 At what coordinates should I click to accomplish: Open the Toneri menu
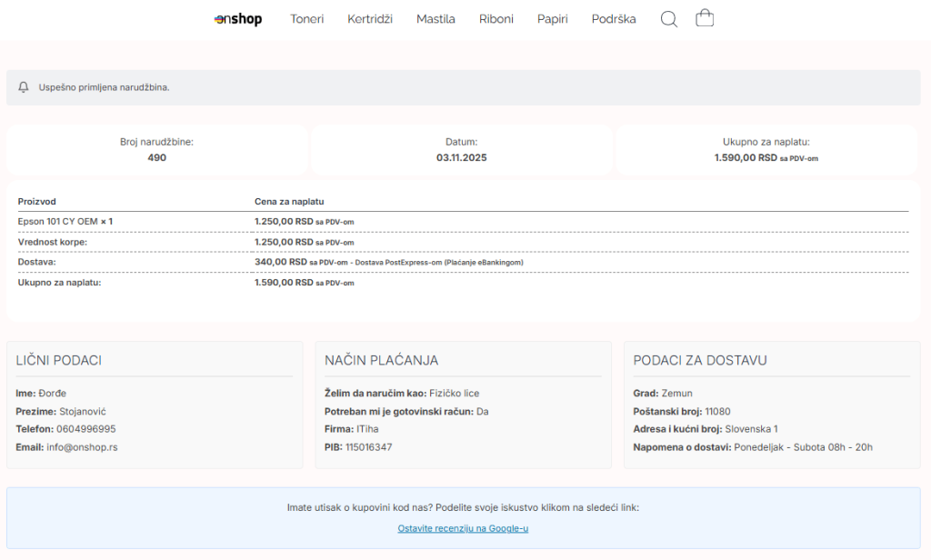click(306, 19)
